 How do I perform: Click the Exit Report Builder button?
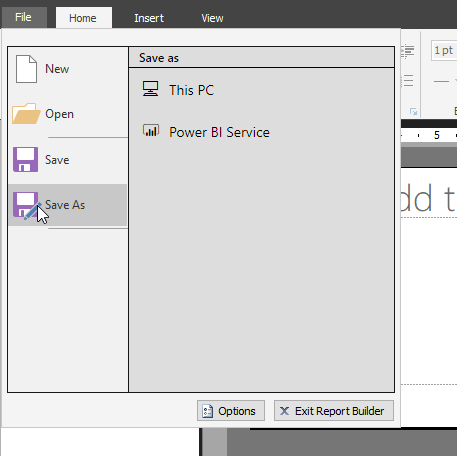tap(334, 411)
